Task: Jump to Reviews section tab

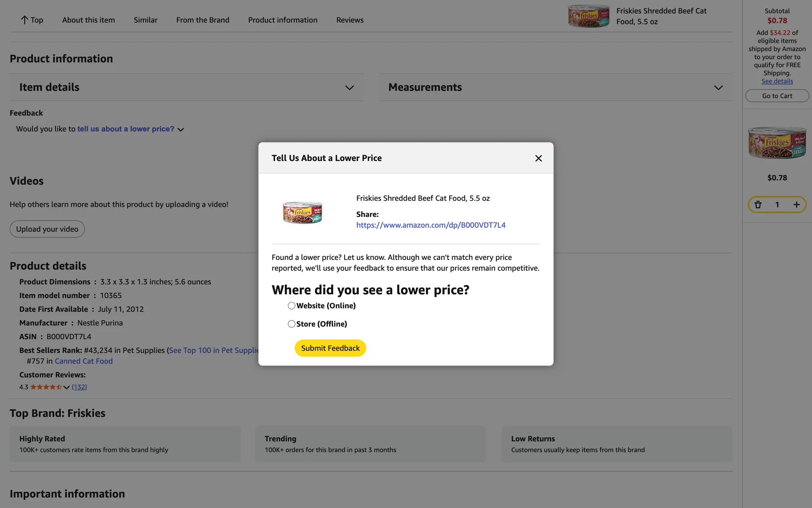Action: point(350,20)
